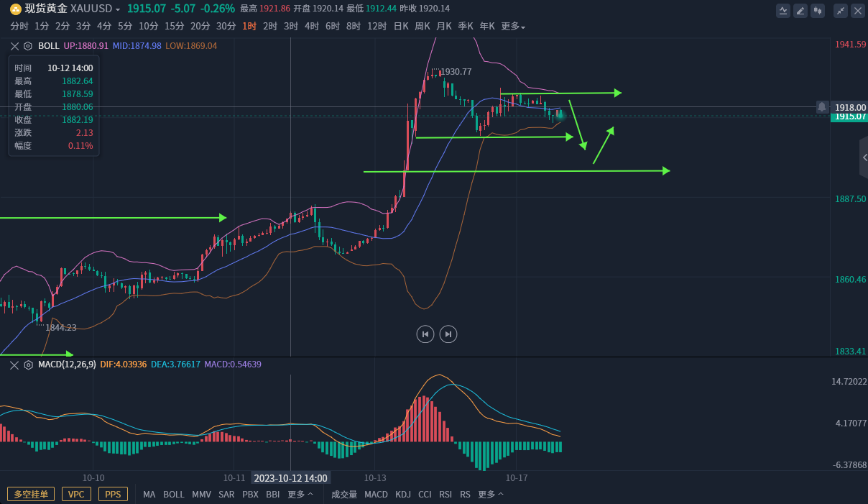Switch to the 4时 timeframe
This screenshot has height=504, width=868.
[312, 26]
